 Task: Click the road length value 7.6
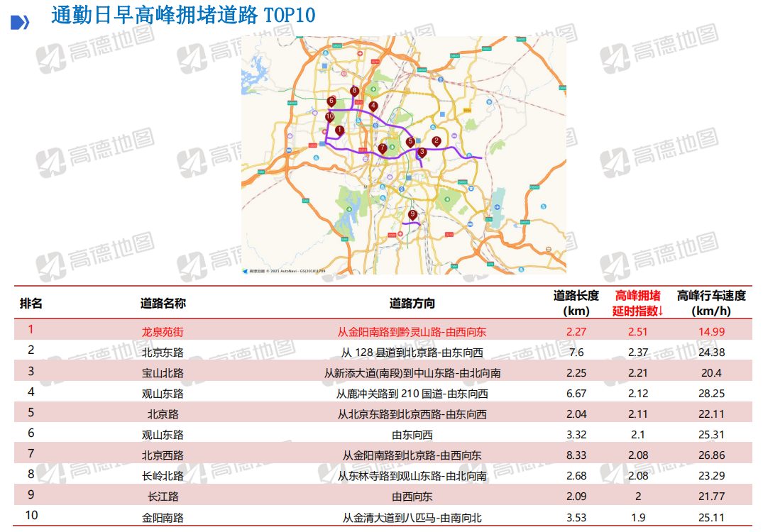576,352
